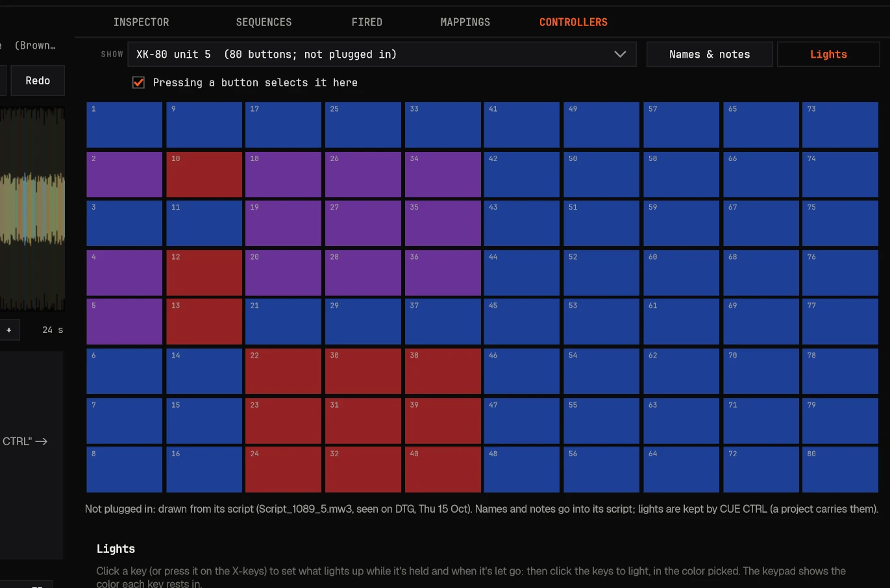
Task: Pick purple key 18 on the keypad
Action: click(x=283, y=175)
